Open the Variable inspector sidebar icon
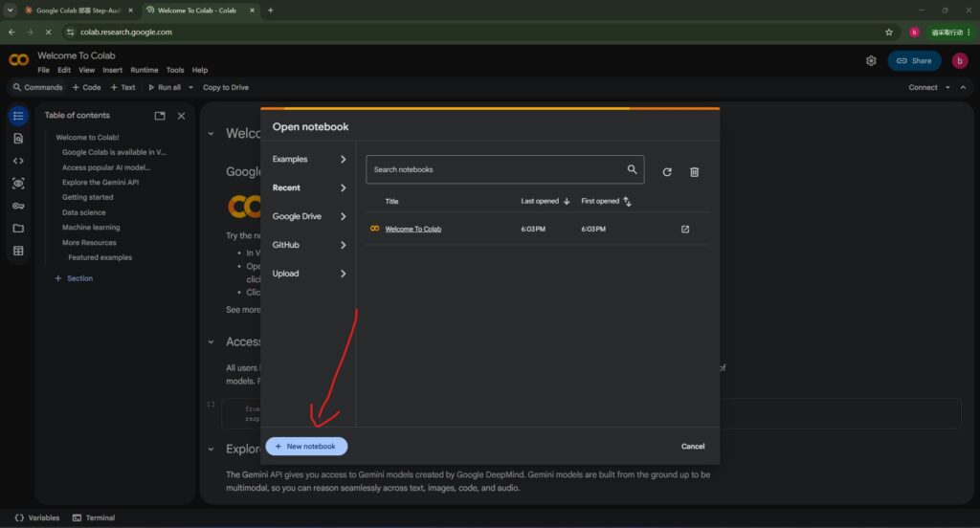The height and width of the screenshot is (528, 980). pyautogui.click(x=18, y=183)
